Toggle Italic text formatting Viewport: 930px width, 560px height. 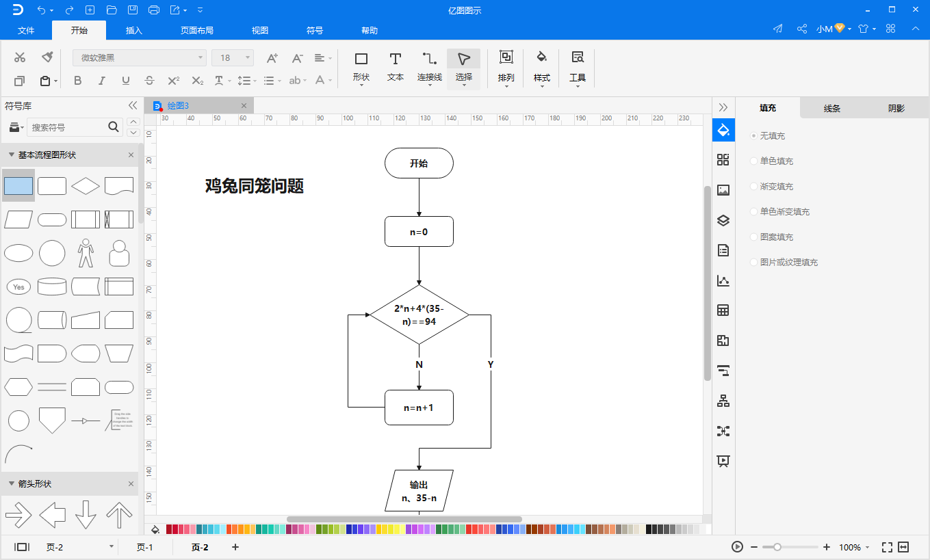coord(102,81)
